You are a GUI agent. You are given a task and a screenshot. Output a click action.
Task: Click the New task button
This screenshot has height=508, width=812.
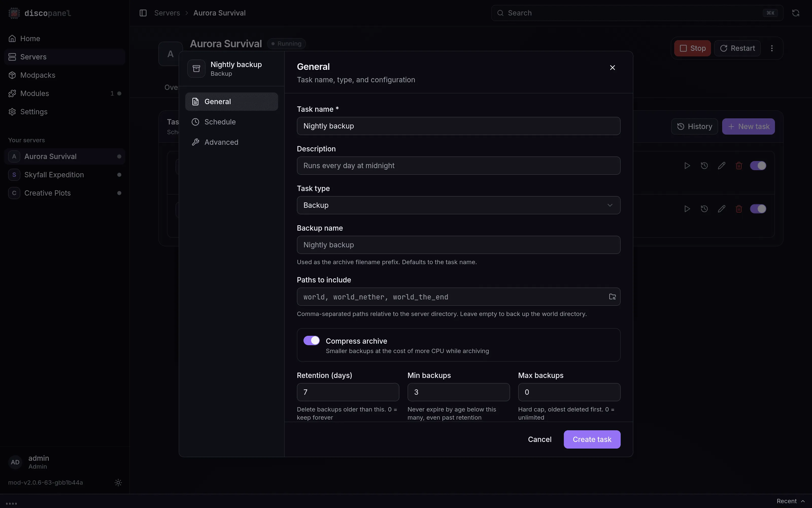748,127
